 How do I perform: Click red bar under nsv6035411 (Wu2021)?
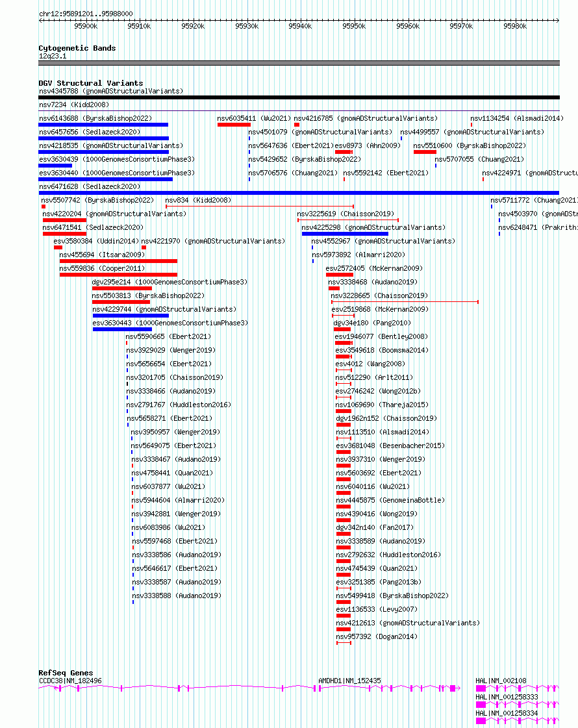click(234, 125)
